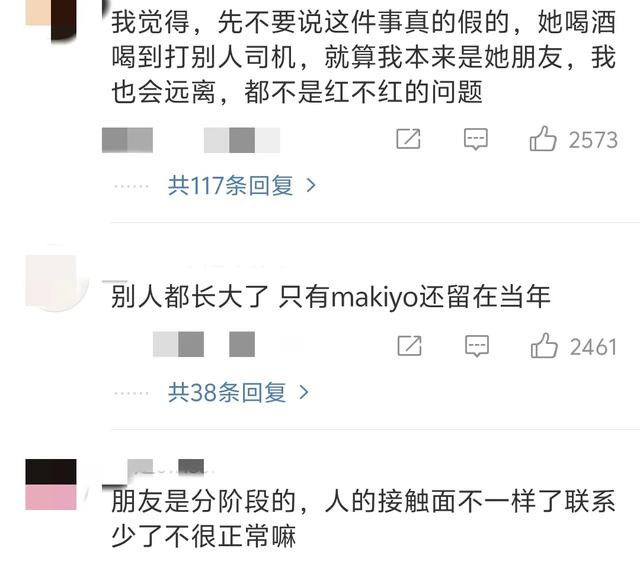Screen dimensions: 640x564
Task: Repost the first comment via share icon
Action: [408, 139]
